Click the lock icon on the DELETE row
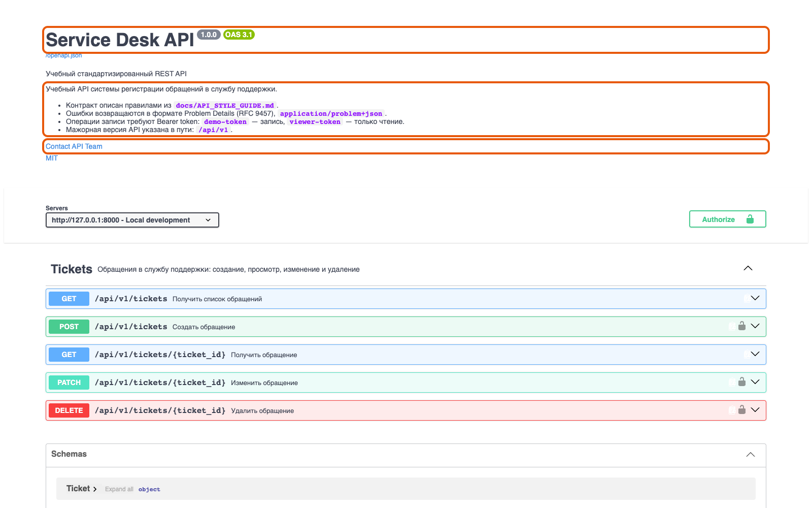The image size is (812, 508). pyautogui.click(x=741, y=410)
